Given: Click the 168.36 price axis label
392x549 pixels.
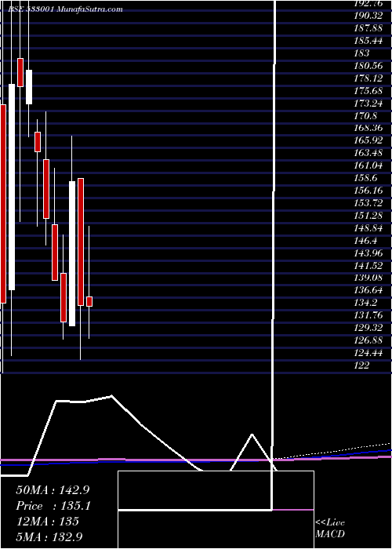Looking at the screenshot, I should coord(368,128).
